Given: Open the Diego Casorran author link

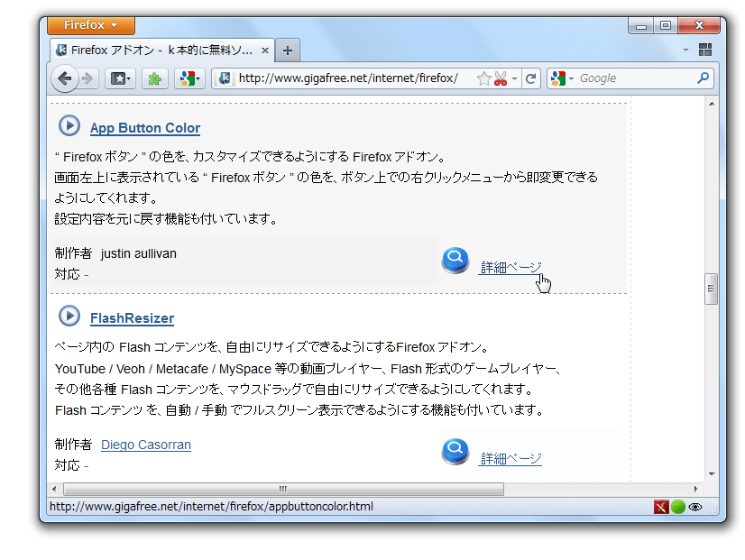Looking at the screenshot, I should tap(146, 445).
